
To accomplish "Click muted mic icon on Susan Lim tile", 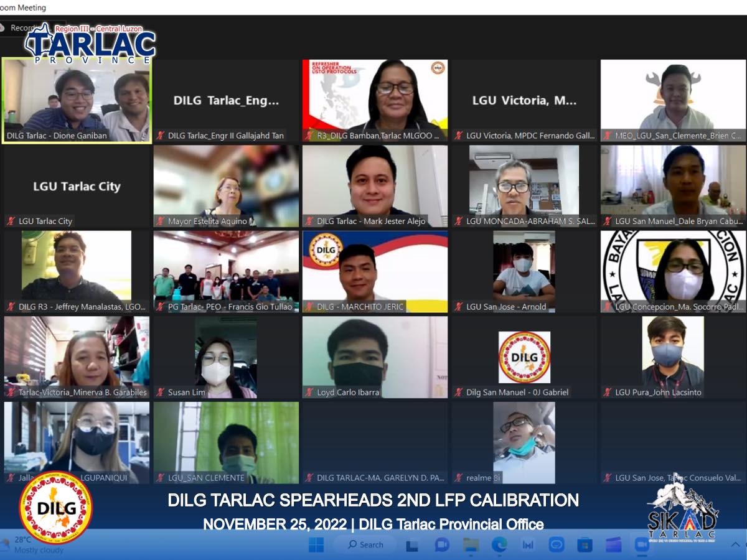I will [161, 392].
